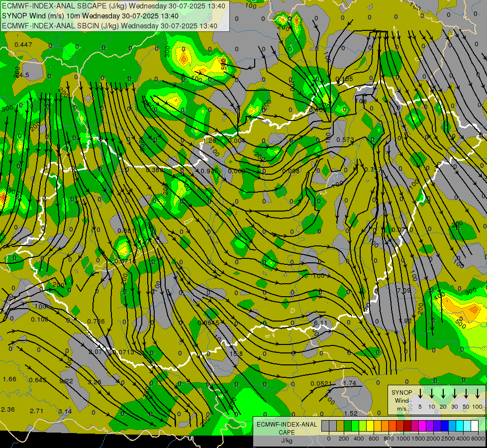This screenshot has height=448, width=487.
Task: Pick the olive swatch in CAPE scale
Action: 340,426
